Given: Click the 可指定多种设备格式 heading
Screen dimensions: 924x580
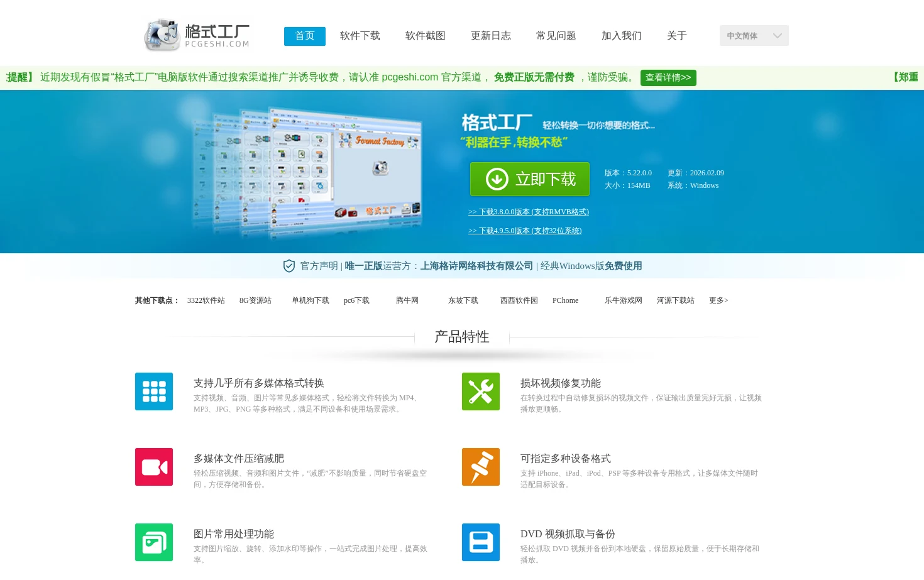Looking at the screenshot, I should pyautogui.click(x=566, y=459).
